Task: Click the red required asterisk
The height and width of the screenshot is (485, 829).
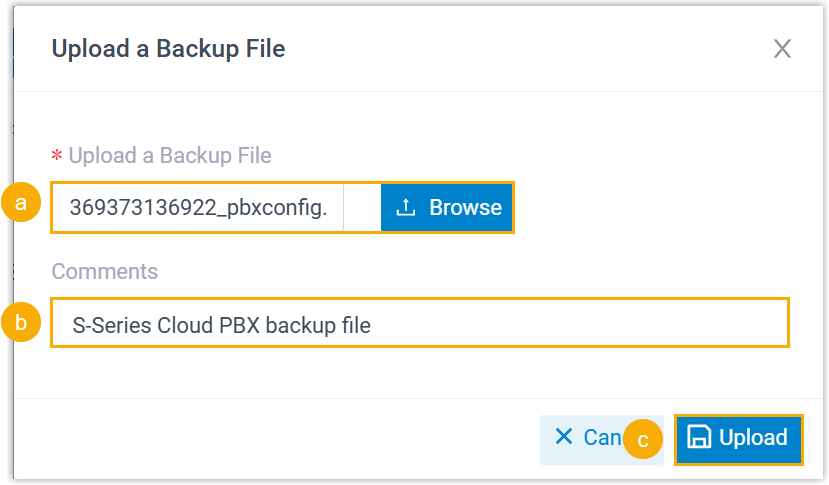Action: pyautogui.click(x=57, y=156)
